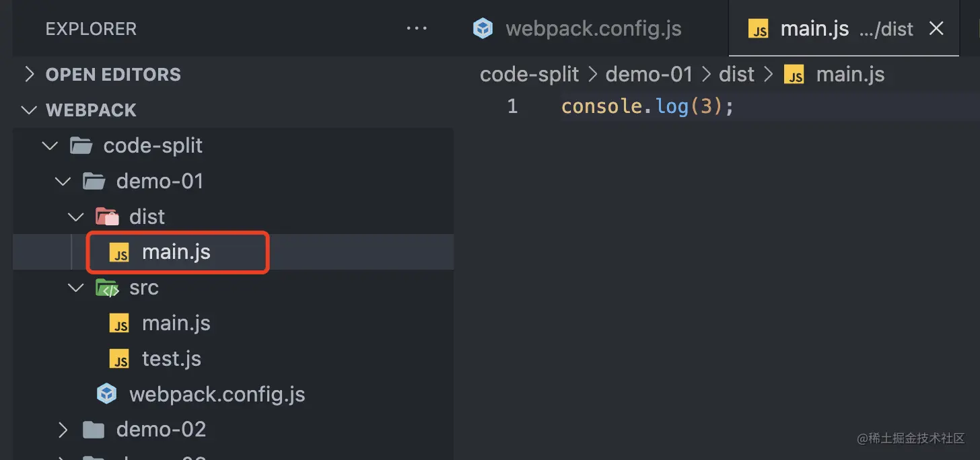Click the JS icon in the breadcrumb bar
The width and height of the screenshot is (980, 460).
click(x=795, y=75)
